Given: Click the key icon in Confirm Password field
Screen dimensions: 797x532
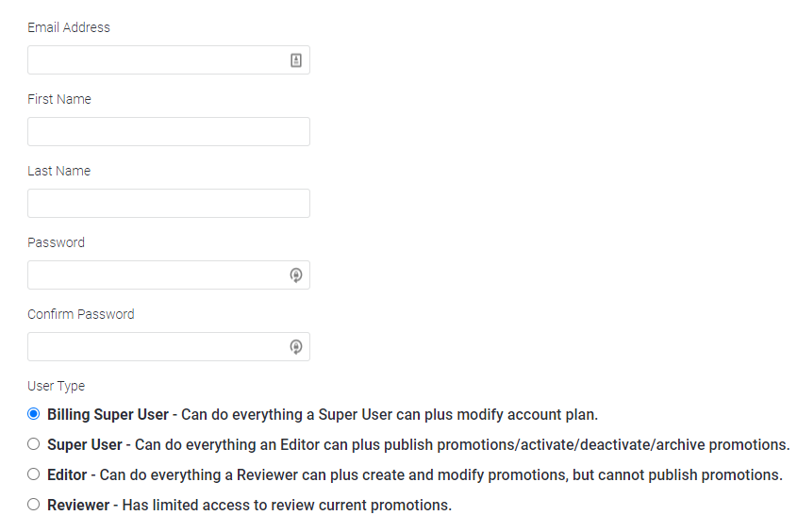Looking at the screenshot, I should click(296, 347).
